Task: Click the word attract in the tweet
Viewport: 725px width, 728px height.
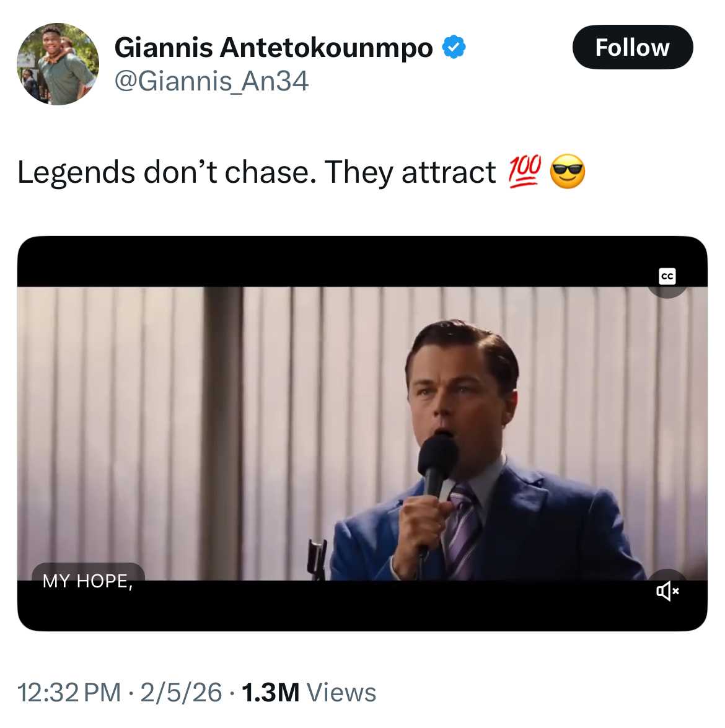Action: [449, 172]
